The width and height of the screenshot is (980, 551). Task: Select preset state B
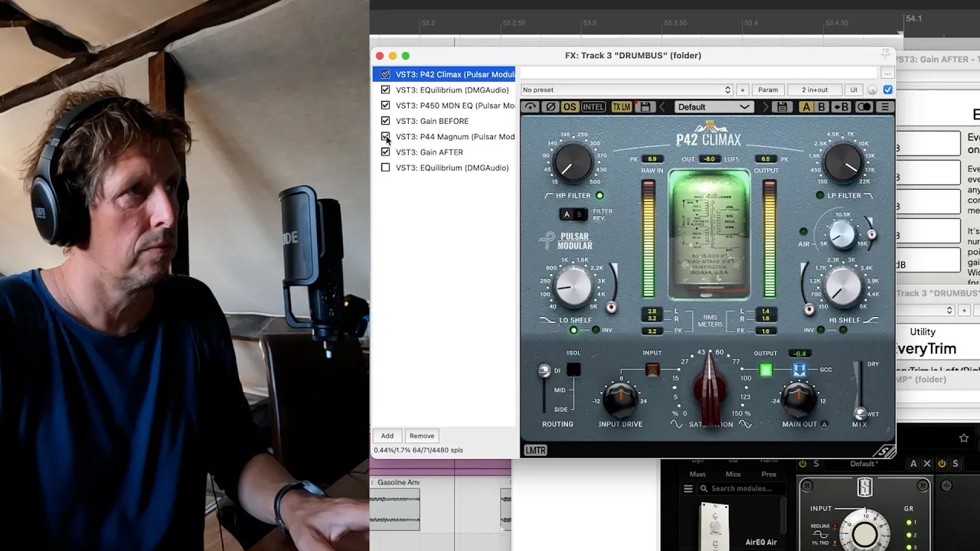coord(822,107)
